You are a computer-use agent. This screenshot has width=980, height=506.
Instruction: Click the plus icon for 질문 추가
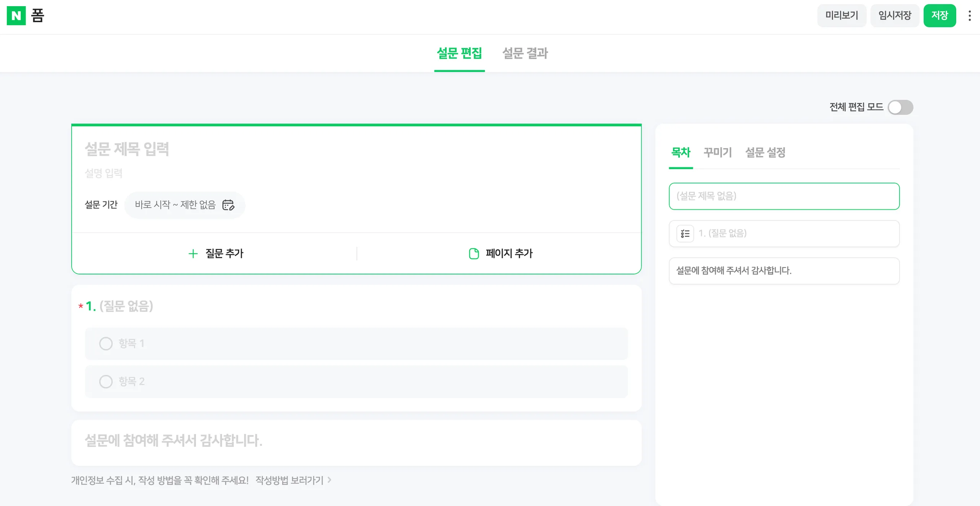[x=193, y=253]
